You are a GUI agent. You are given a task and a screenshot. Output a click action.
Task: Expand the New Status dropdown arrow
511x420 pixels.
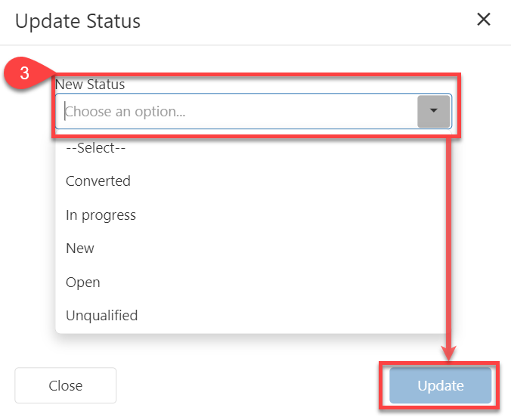pyautogui.click(x=434, y=111)
